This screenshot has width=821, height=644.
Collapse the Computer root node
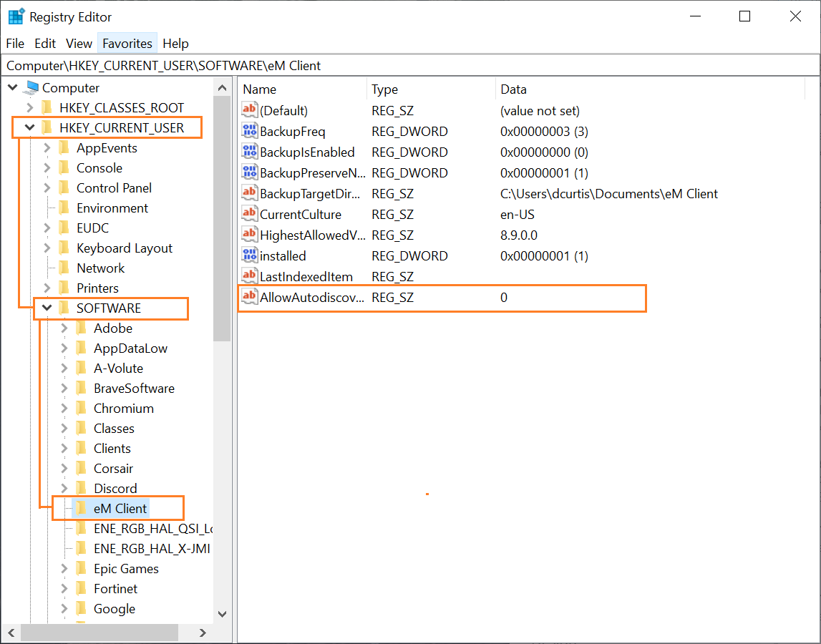coord(13,87)
